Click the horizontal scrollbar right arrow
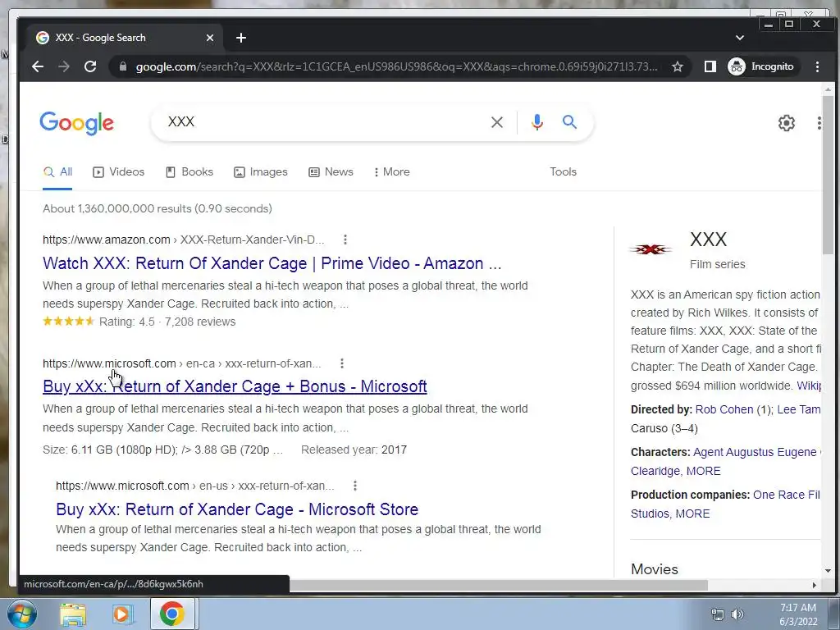The height and width of the screenshot is (630, 840). (x=815, y=585)
